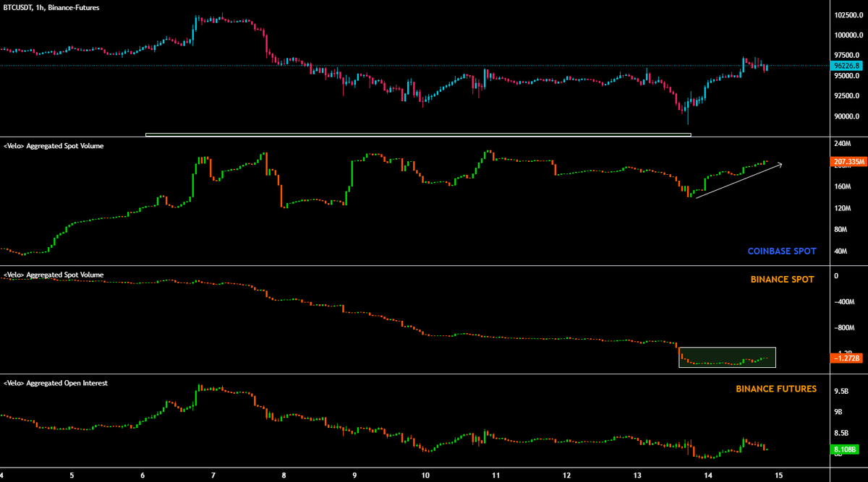
Task: Click the 9.5B open interest axis label
Action: pyautogui.click(x=841, y=392)
